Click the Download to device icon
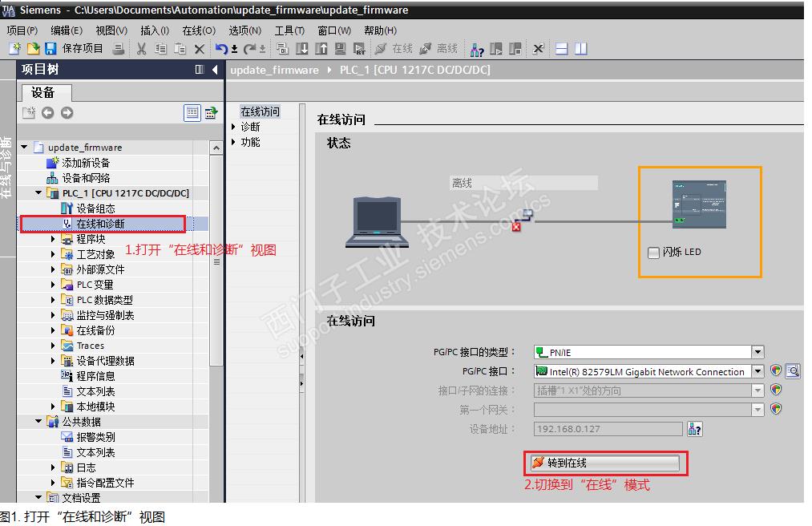The image size is (812, 526). pos(302,49)
